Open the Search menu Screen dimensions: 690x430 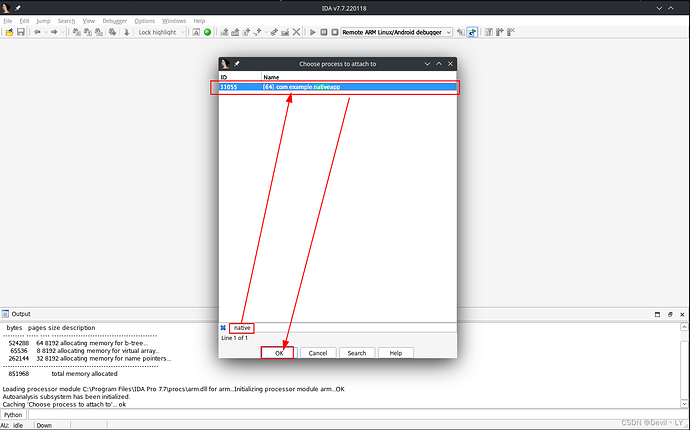pos(66,21)
